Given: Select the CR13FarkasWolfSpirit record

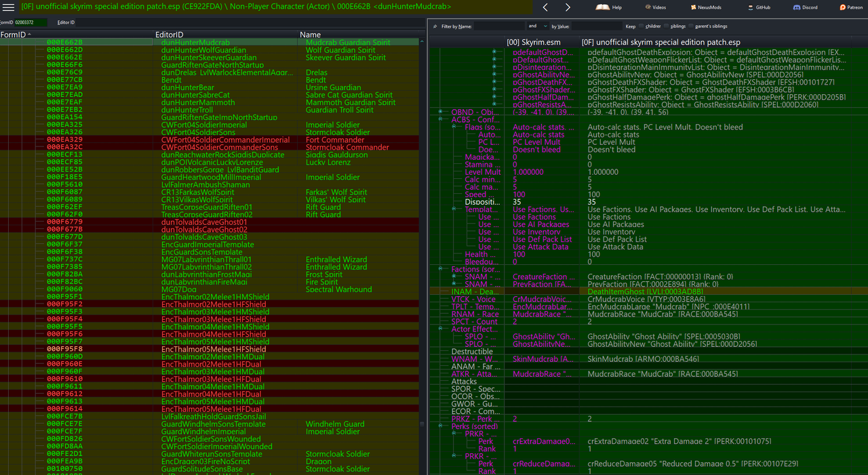Looking at the screenshot, I should (x=209, y=192).
